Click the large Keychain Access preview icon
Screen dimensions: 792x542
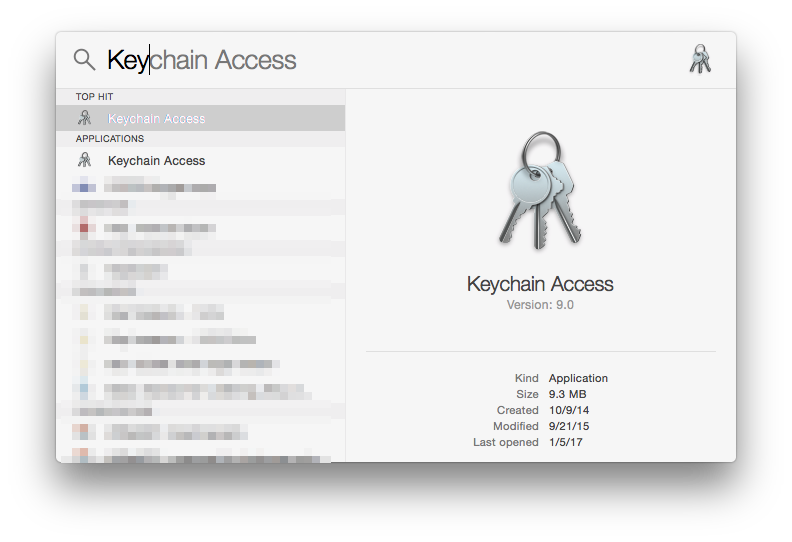pyautogui.click(x=540, y=190)
